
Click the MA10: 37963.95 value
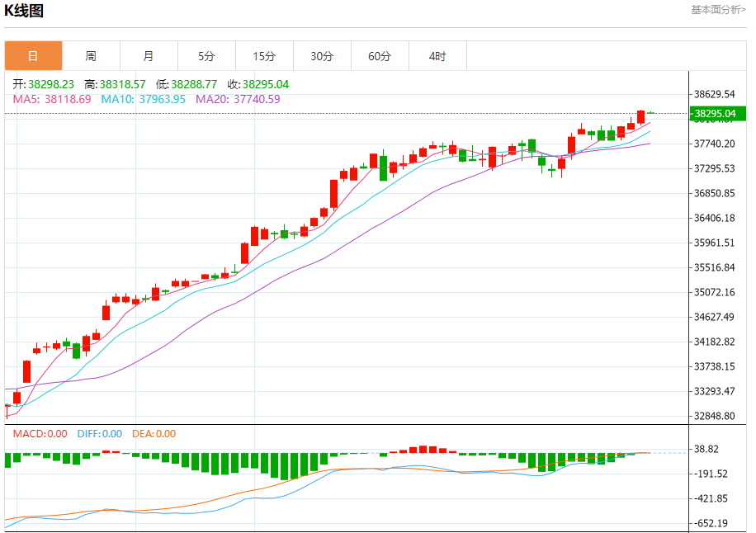tap(144, 99)
